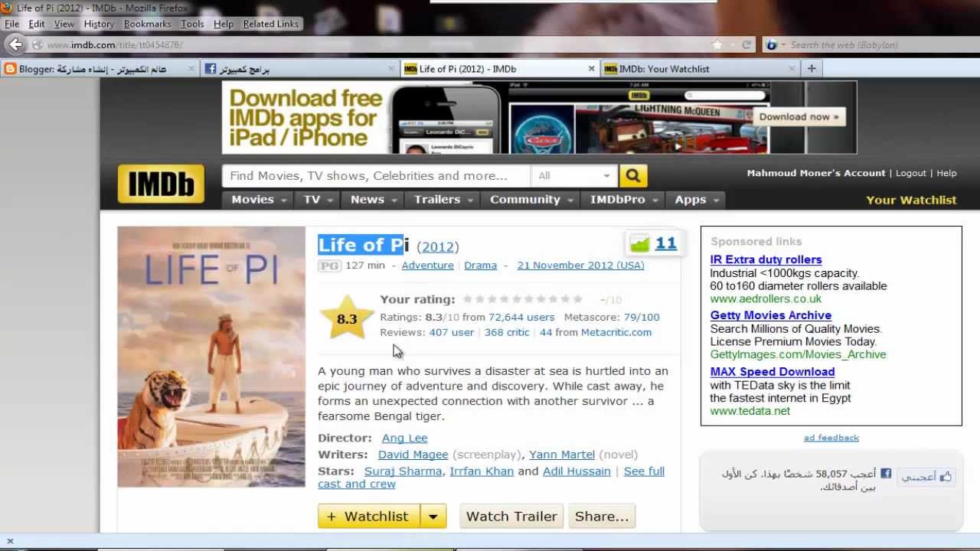Open the History menu
980x551 pixels.
pos(99,24)
